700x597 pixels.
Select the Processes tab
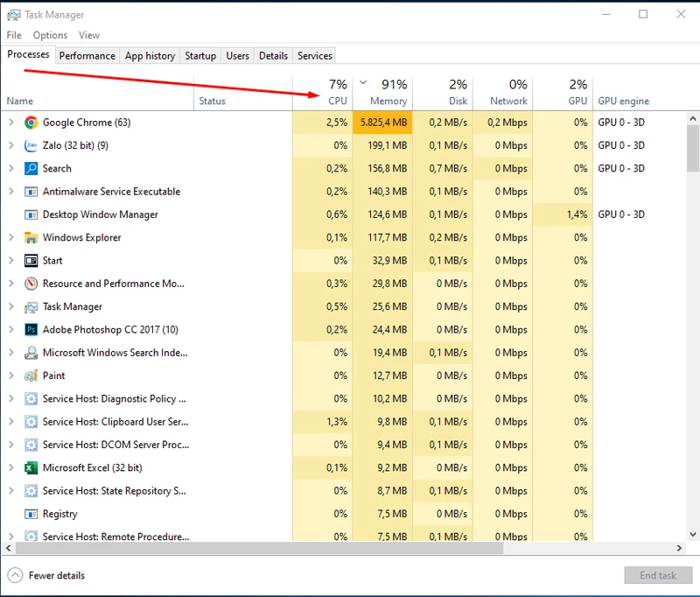tap(28, 54)
